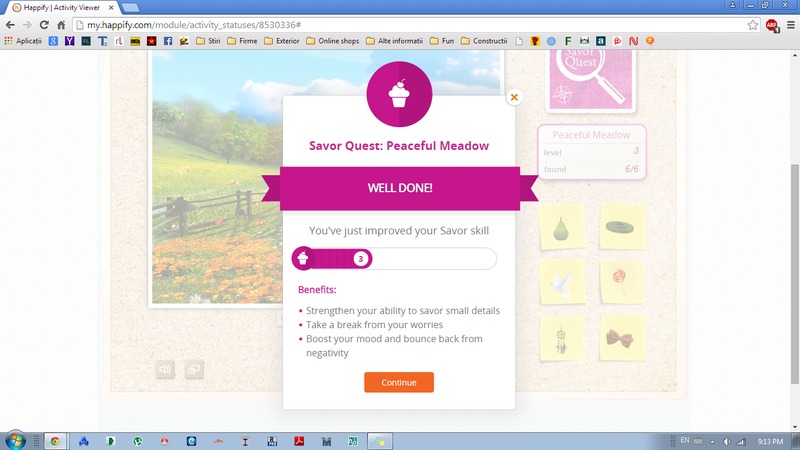Click the address bar URL
Image resolution: width=800 pixels, height=450 pixels.
point(194,24)
